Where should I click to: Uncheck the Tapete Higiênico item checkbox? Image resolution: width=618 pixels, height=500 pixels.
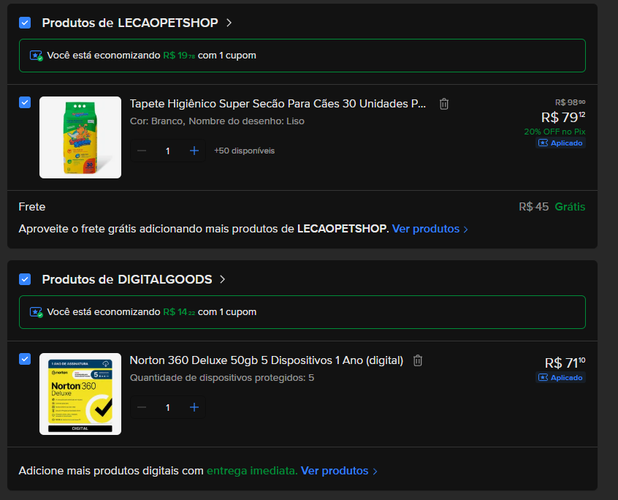pos(25,102)
